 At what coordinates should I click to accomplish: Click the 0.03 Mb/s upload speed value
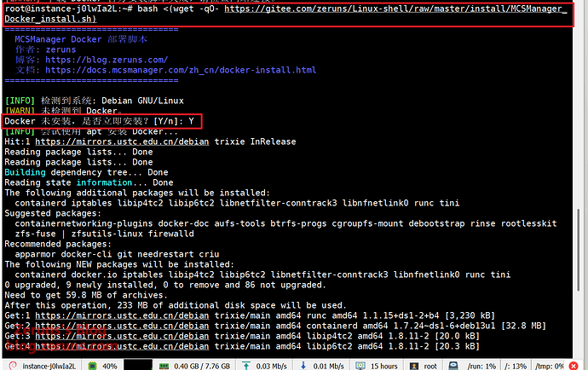(272, 366)
